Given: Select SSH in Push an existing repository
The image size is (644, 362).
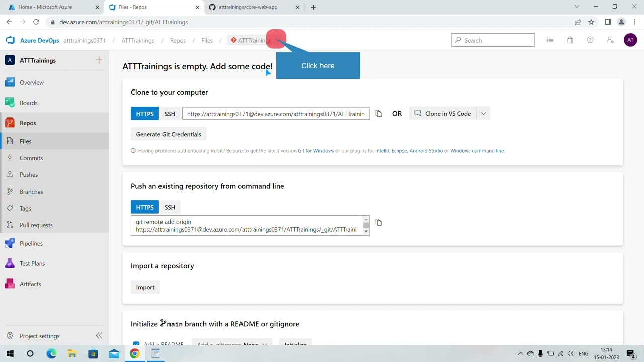Looking at the screenshot, I should point(170,207).
